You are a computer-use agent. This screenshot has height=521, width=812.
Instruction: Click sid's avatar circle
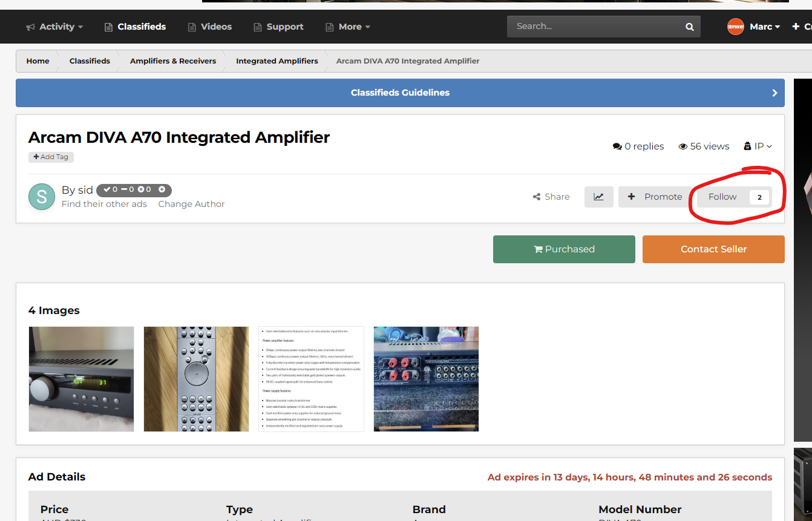pyautogui.click(x=42, y=197)
